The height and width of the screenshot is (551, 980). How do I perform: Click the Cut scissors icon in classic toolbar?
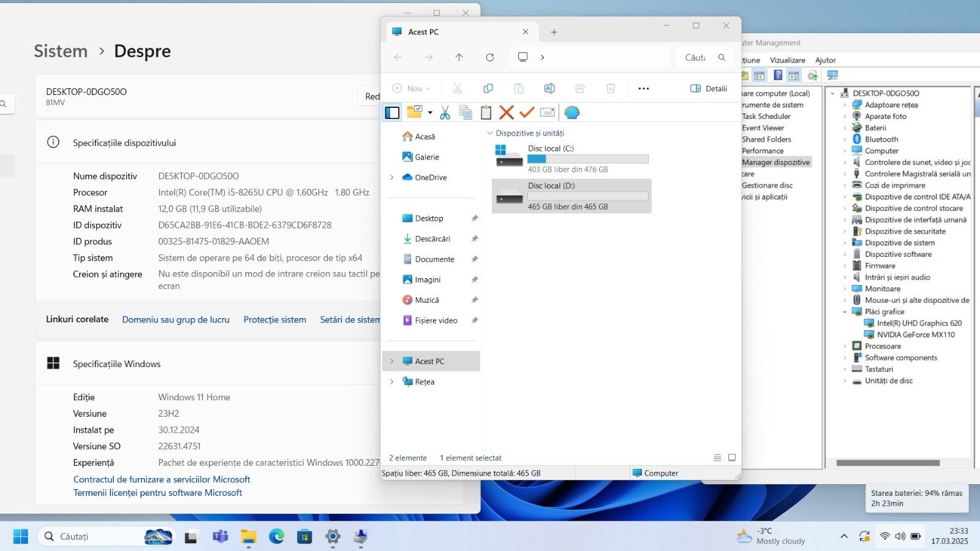coord(445,112)
